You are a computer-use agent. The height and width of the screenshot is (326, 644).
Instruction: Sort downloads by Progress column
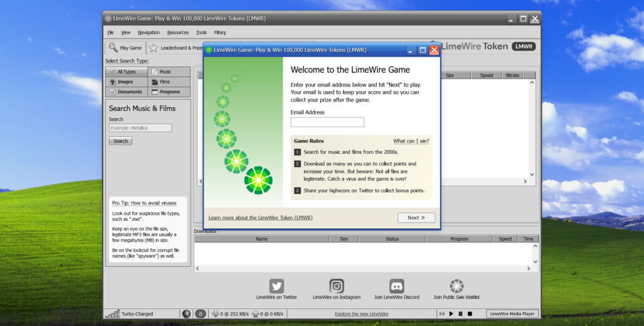click(459, 239)
